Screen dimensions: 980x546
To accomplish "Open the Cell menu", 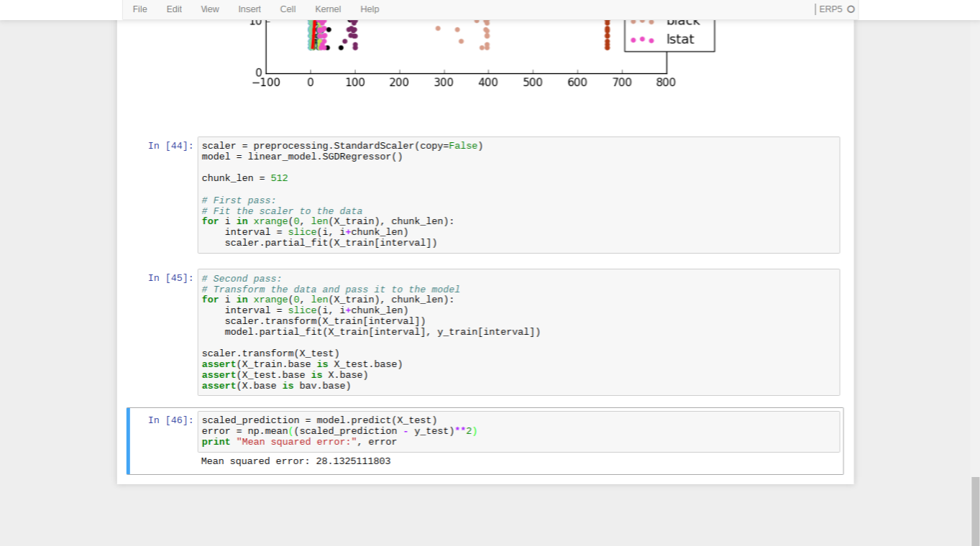I will point(288,9).
